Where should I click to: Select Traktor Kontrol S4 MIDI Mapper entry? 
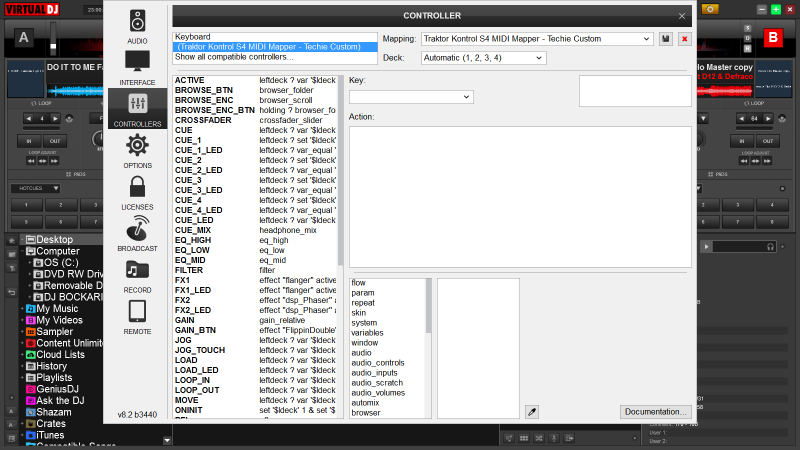(x=275, y=47)
